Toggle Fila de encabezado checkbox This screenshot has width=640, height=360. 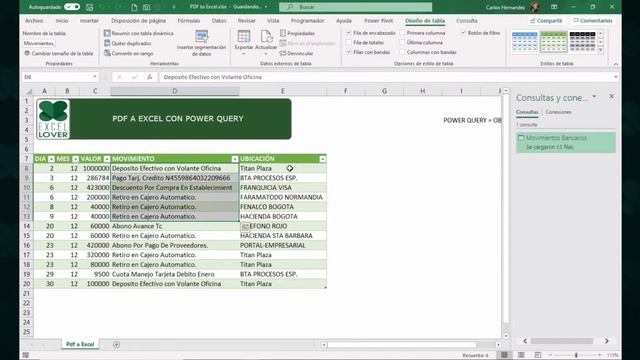click(x=349, y=33)
